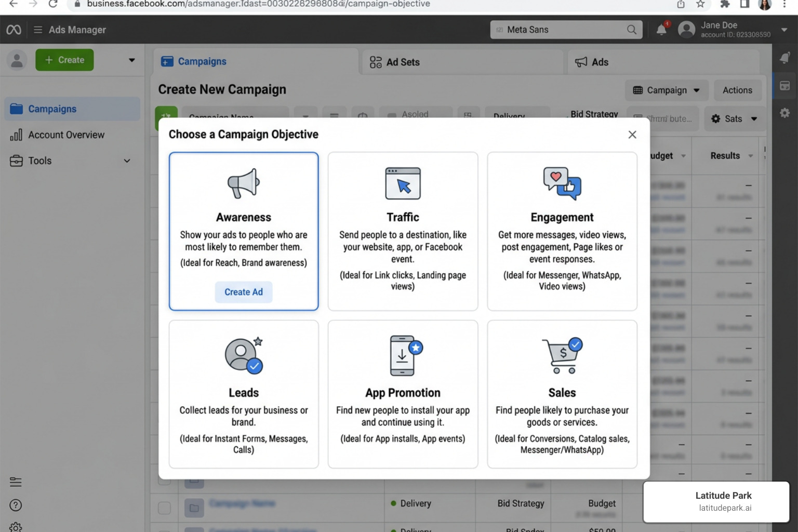Click the browser address bar URL
The image size is (798, 532).
click(258, 4)
